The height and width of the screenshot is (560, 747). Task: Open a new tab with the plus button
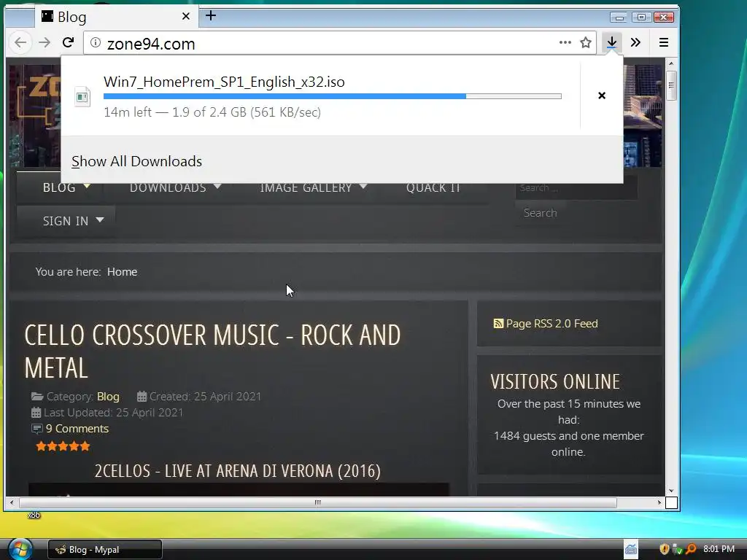pyautogui.click(x=211, y=16)
